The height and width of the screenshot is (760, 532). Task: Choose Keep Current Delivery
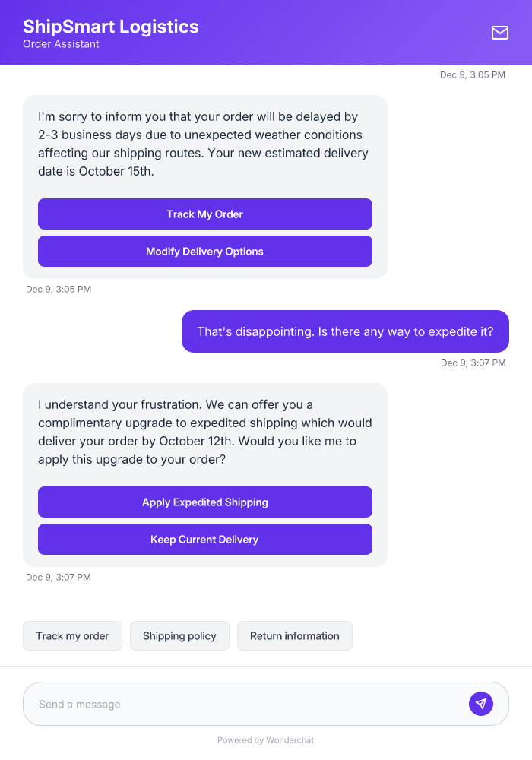click(204, 539)
